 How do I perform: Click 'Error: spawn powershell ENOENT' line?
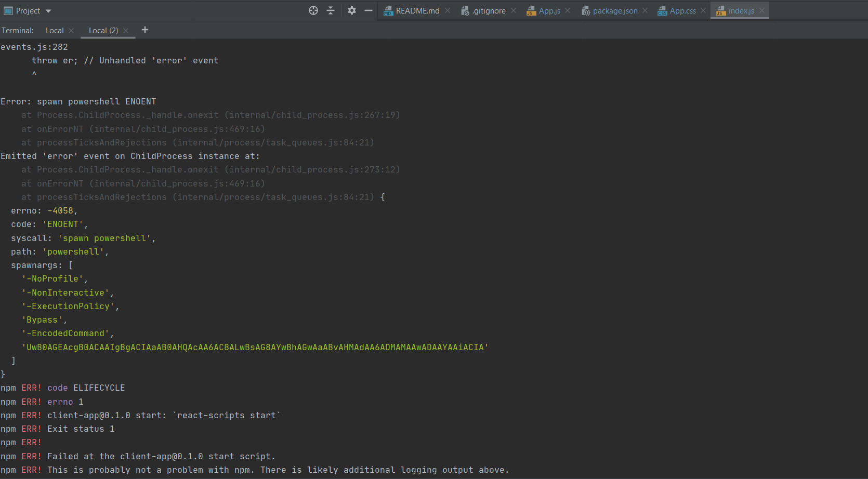(78, 102)
